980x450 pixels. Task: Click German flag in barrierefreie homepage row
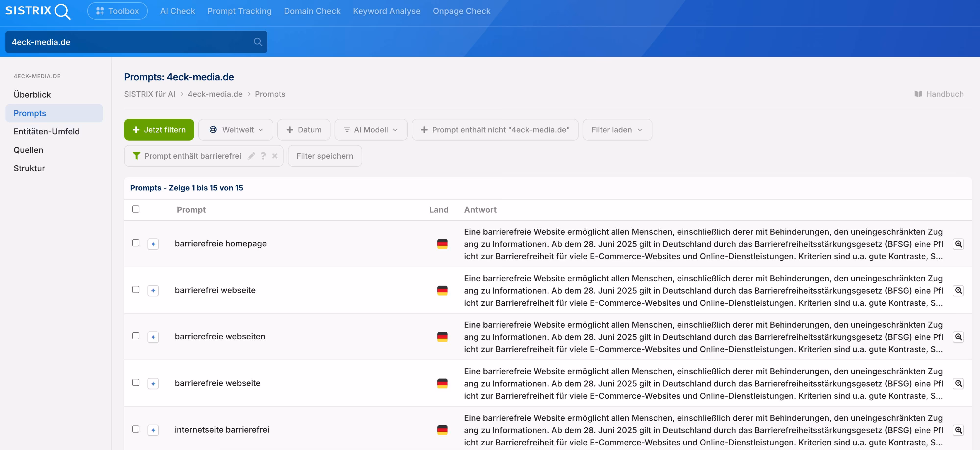point(442,244)
